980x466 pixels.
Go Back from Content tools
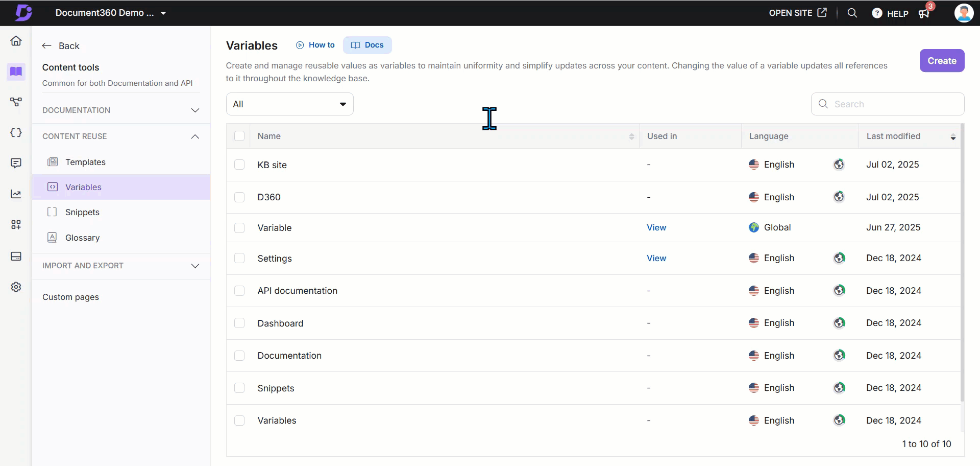pos(61,46)
